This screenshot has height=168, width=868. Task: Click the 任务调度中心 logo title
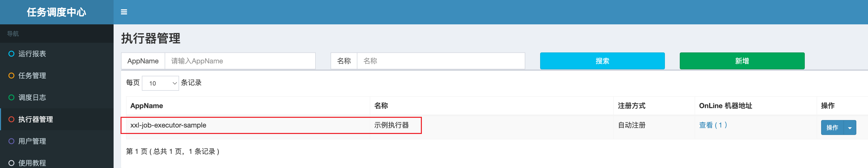click(x=57, y=12)
